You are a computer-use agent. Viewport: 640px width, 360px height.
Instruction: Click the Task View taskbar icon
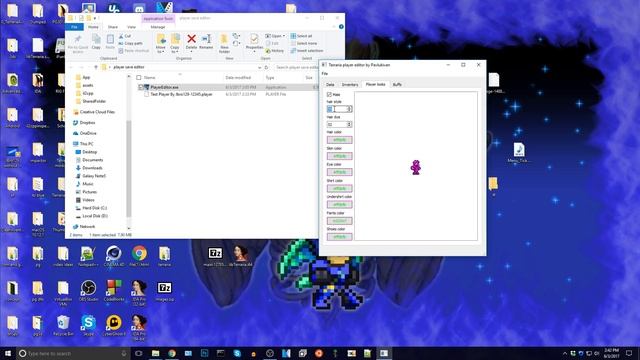click(x=139, y=353)
